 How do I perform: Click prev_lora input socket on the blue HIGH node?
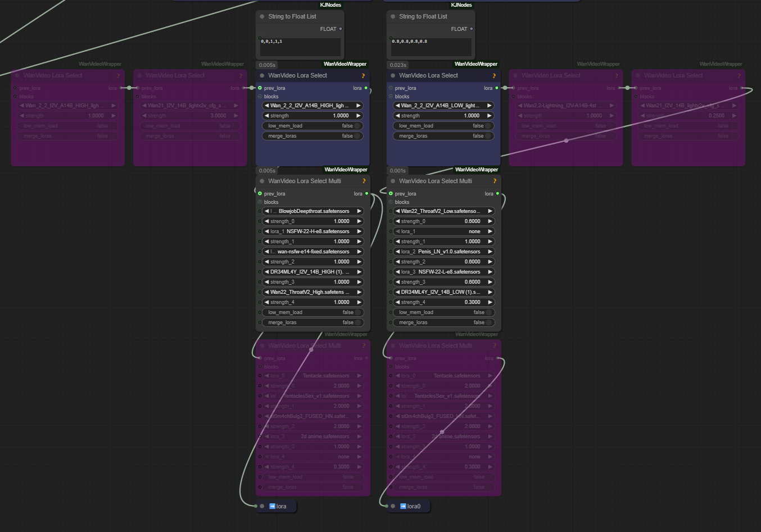pos(260,88)
